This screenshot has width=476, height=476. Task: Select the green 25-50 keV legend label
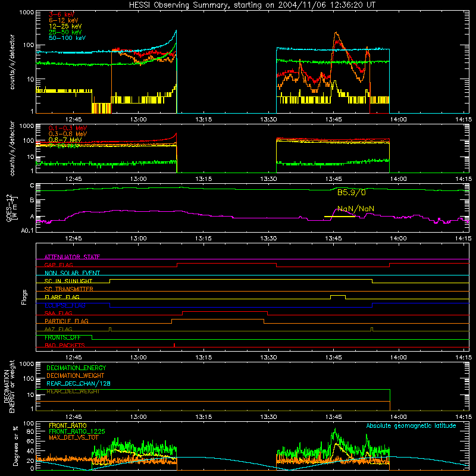[65, 32]
